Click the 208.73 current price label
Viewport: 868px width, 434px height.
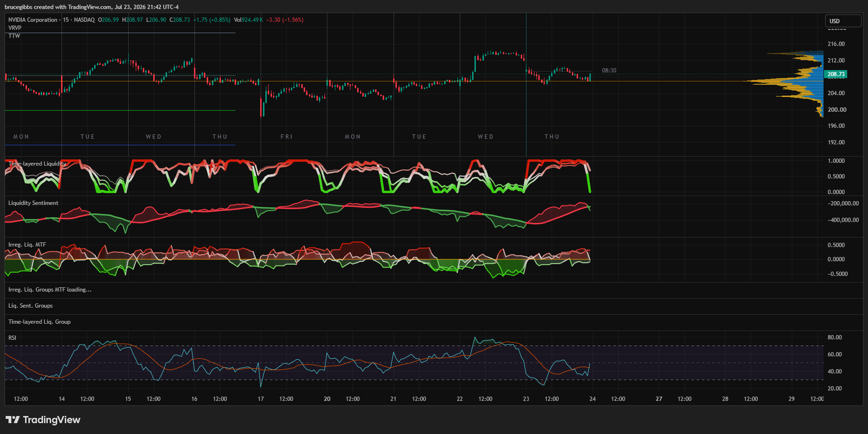pyautogui.click(x=836, y=74)
